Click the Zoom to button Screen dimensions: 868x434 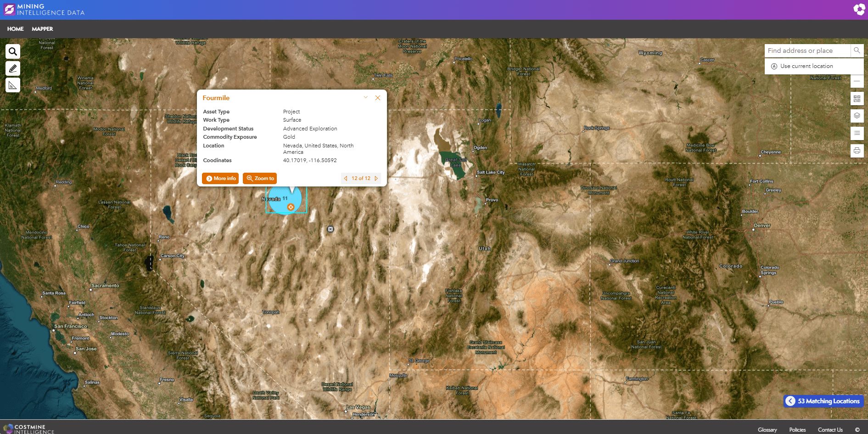tap(260, 179)
